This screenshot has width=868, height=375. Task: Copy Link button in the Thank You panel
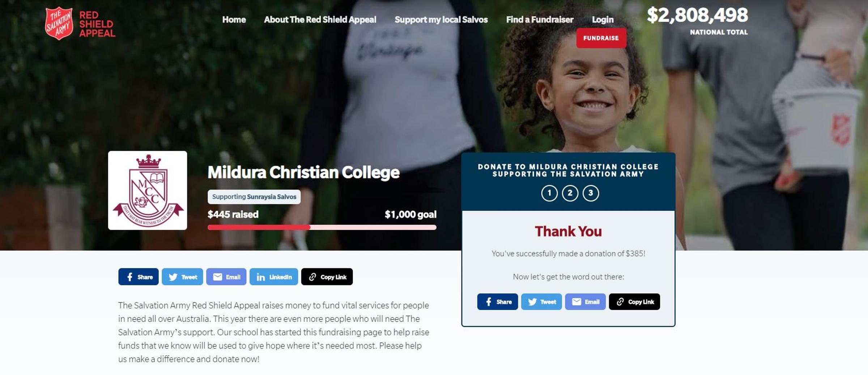click(x=634, y=302)
